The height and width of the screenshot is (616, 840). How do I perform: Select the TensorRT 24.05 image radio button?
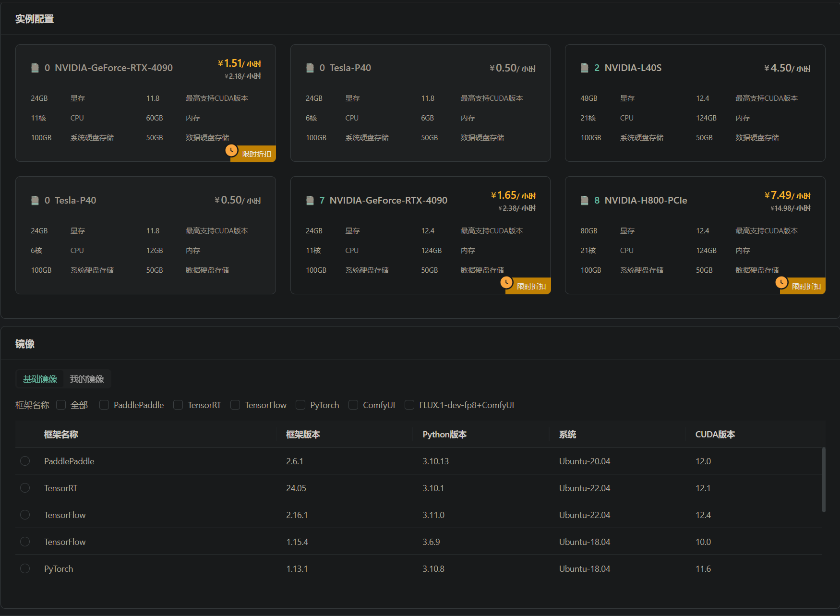click(x=25, y=488)
